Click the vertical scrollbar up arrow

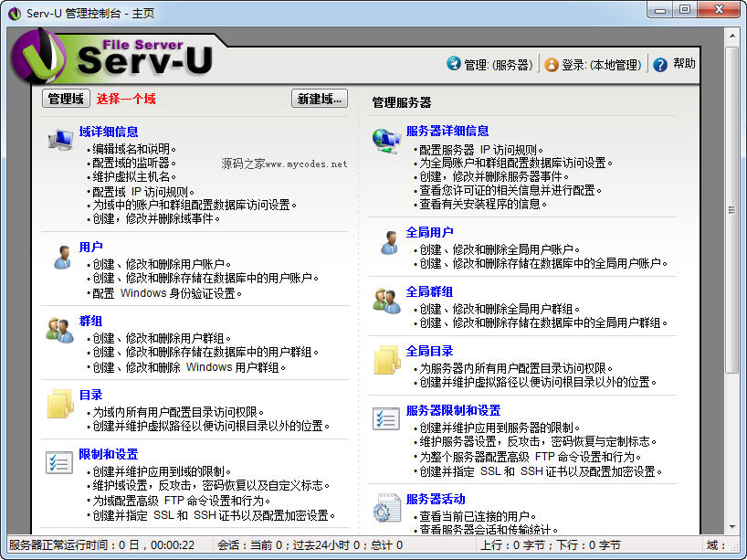pyautogui.click(x=732, y=36)
